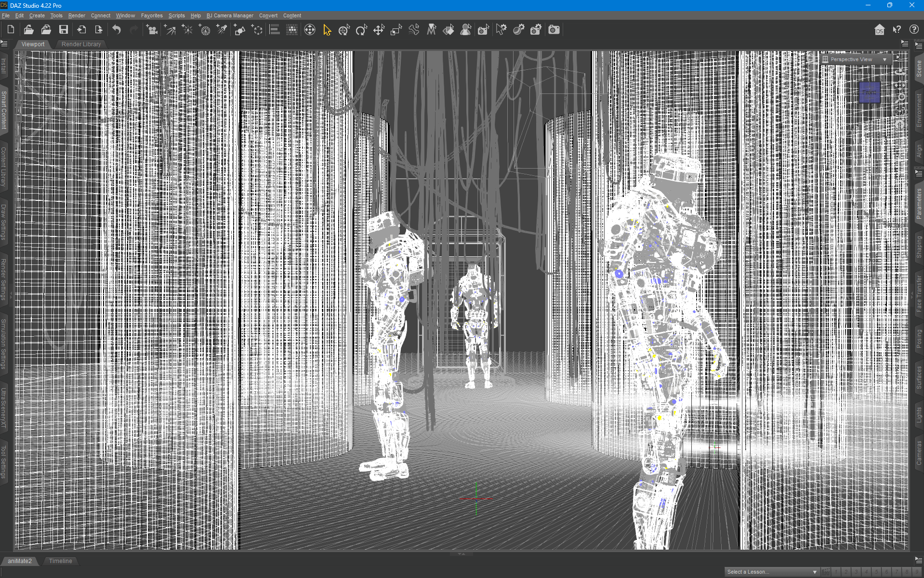Select the yellow Node Selection arrow tool

327,30
